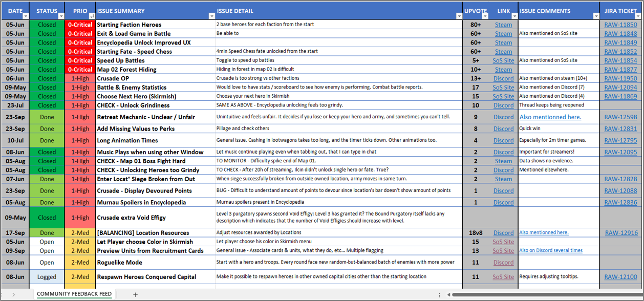This screenshot has height=301, width=644.
Task: Open the UPVOTE column filter arrow
Action: coord(485,16)
